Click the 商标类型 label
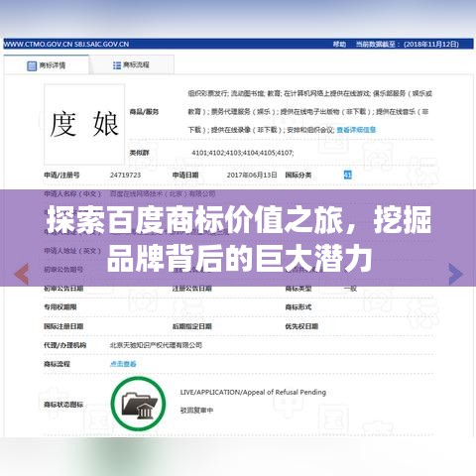 click(298, 289)
